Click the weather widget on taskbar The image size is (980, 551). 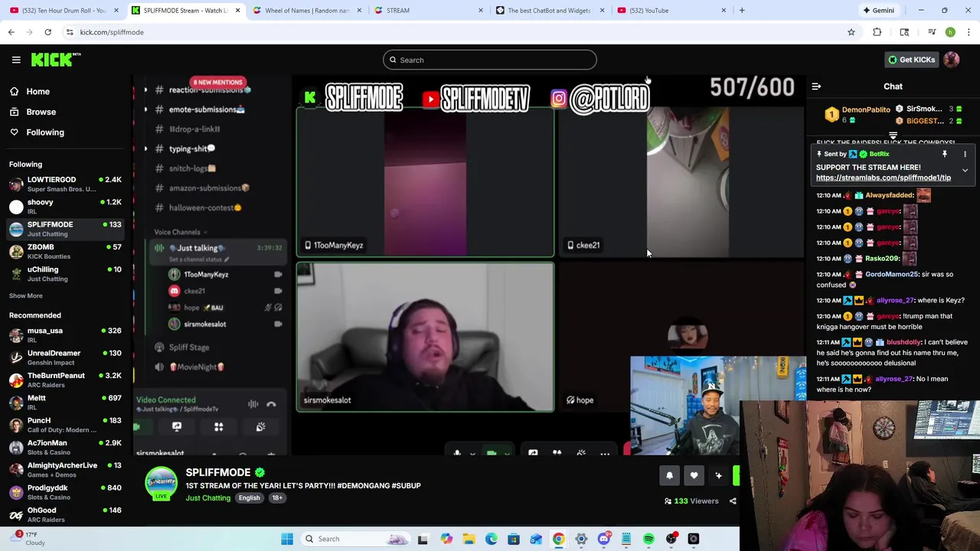pyautogui.click(x=27, y=539)
